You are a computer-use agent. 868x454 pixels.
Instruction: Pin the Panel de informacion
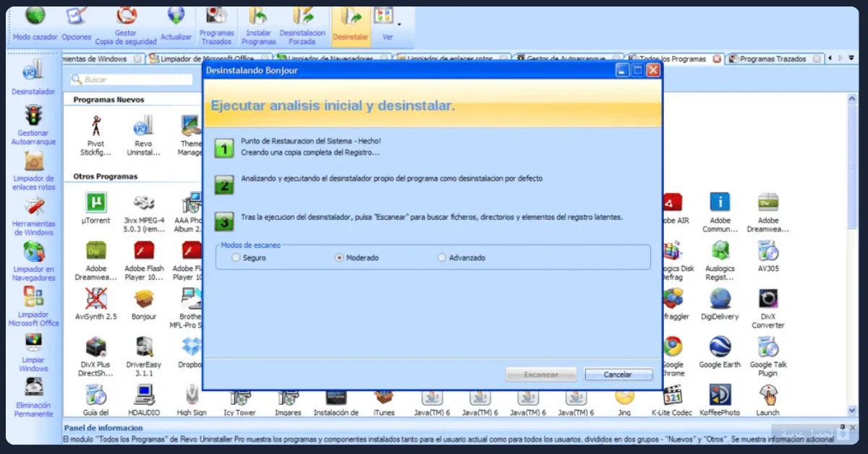843,427
